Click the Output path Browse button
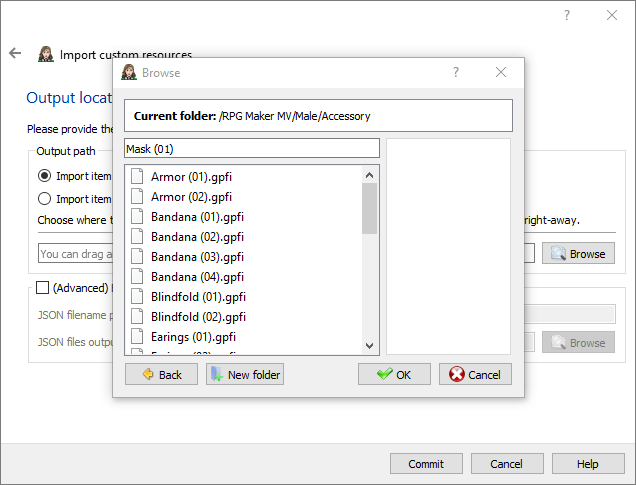Viewport: 636px width, 485px height. click(x=578, y=253)
